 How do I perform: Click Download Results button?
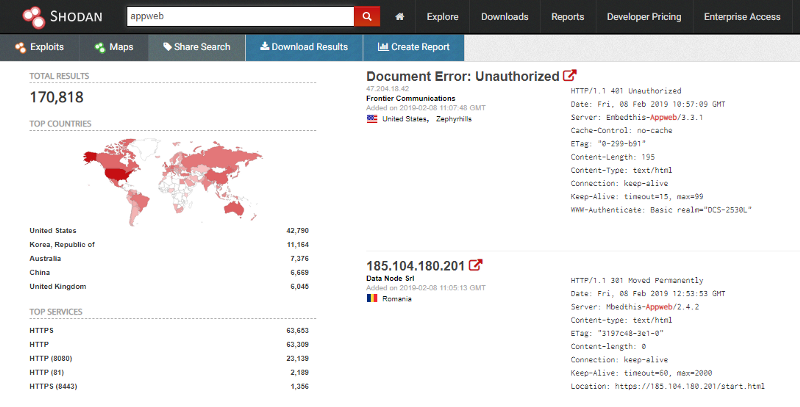coord(304,47)
